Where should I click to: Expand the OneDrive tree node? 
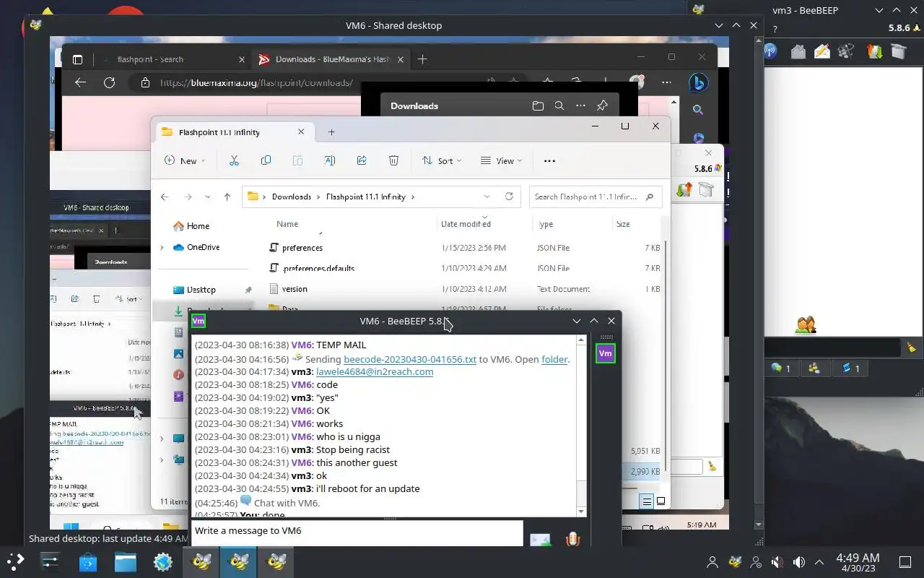coord(162,247)
